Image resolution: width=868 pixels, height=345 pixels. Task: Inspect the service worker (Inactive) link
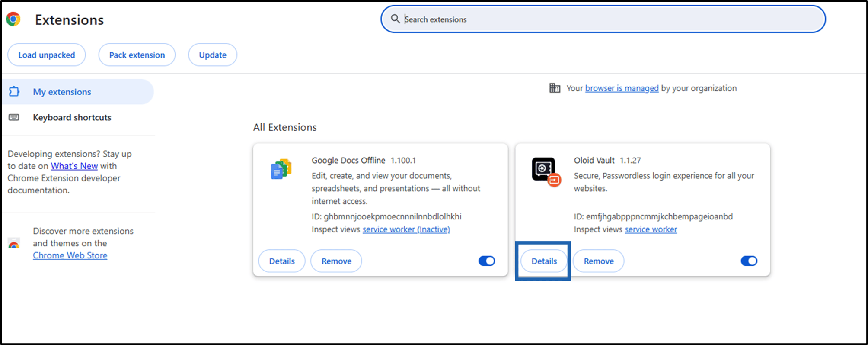pyautogui.click(x=406, y=229)
